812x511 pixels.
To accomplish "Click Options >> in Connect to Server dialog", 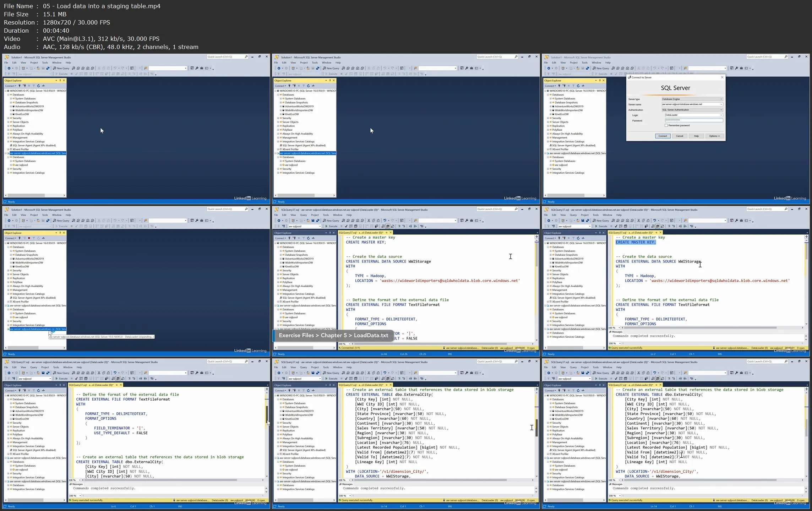I will point(714,136).
